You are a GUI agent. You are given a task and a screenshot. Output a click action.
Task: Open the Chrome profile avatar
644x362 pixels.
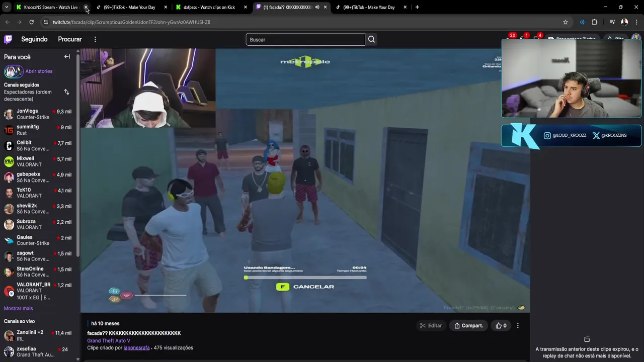coord(624,22)
